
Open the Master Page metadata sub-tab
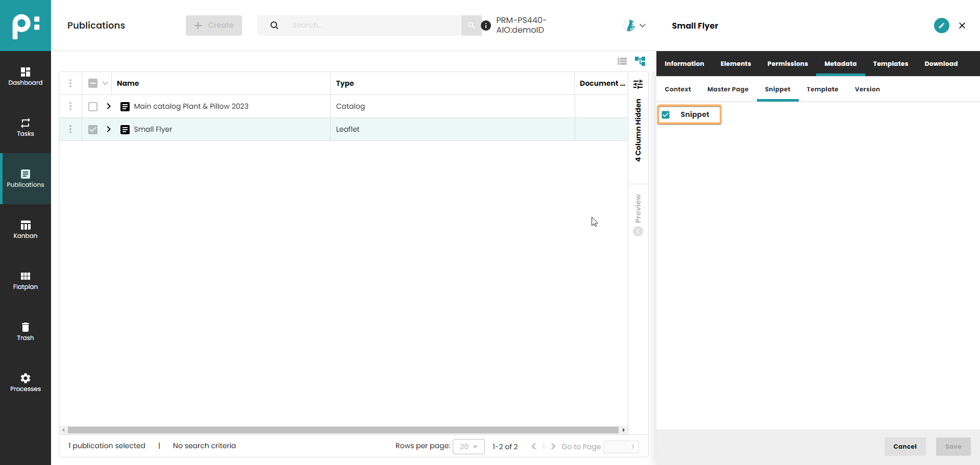[x=727, y=89]
